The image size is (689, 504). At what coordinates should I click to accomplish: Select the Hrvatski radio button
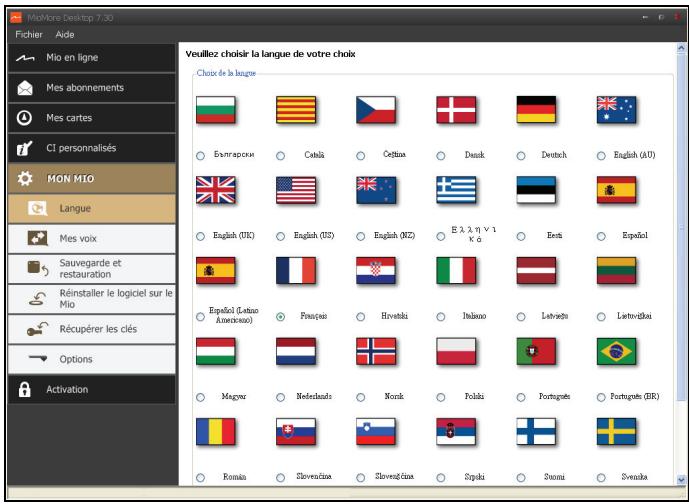(361, 317)
